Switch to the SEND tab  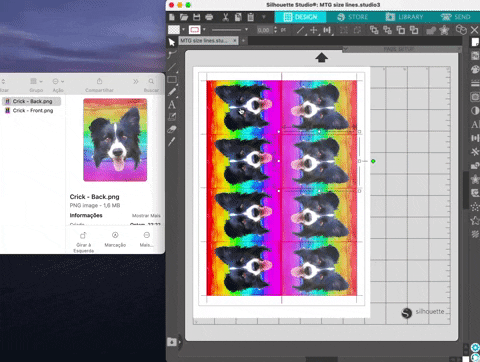click(x=455, y=17)
